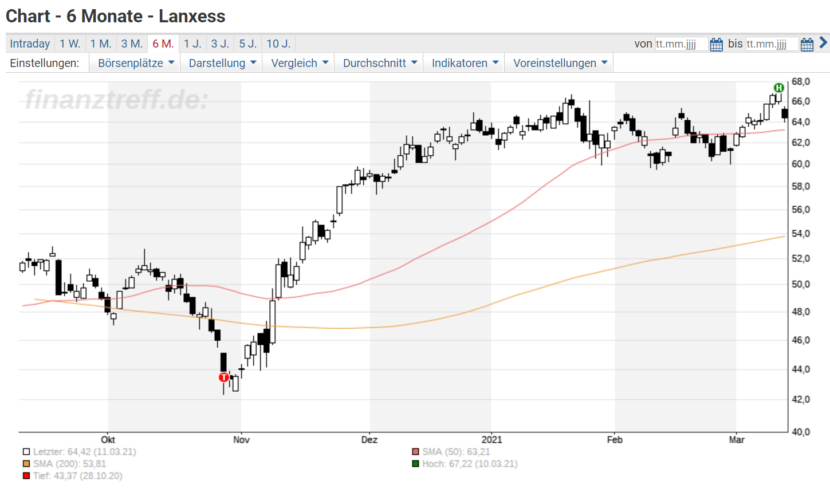Select the 5 J. time range tab

tap(248, 44)
